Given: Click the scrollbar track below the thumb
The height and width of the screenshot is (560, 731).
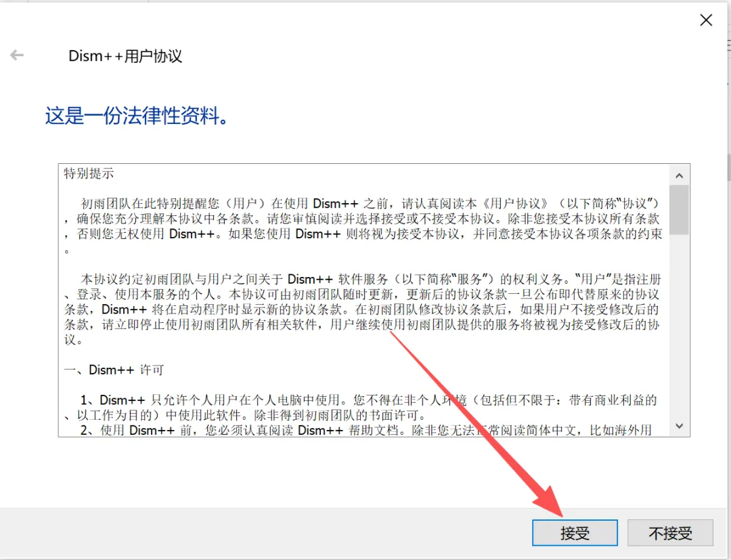Looking at the screenshot, I should (x=680, y=325).
